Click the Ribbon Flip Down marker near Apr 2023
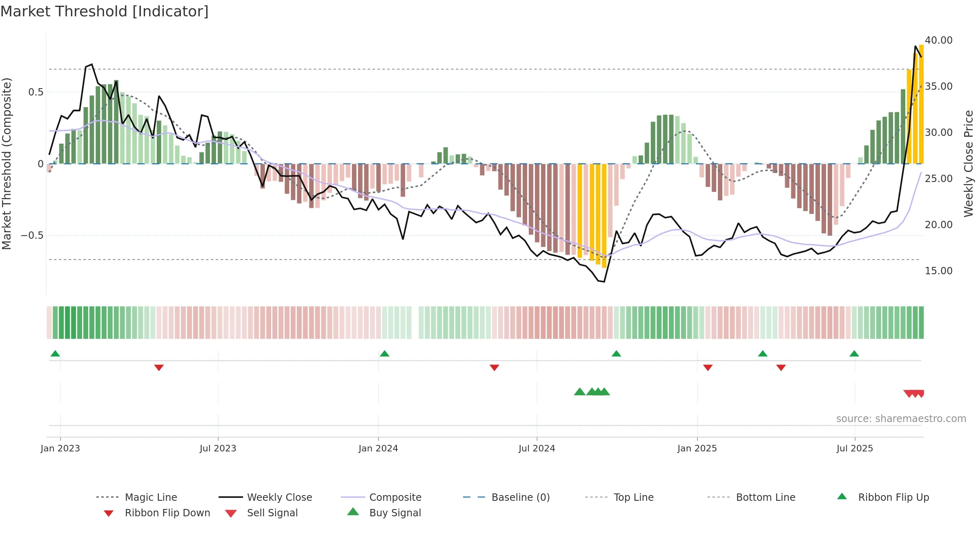Viewport: 980px width, 551px height. [159, 368]
